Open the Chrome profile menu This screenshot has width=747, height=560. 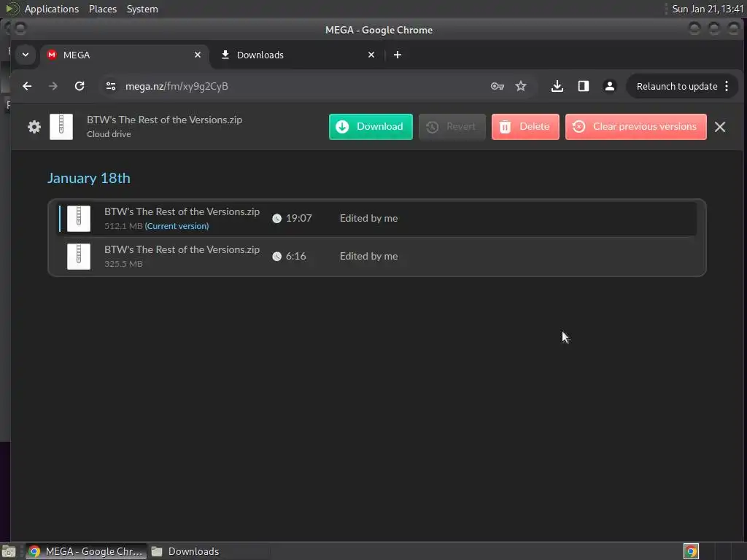coord(609,86)
